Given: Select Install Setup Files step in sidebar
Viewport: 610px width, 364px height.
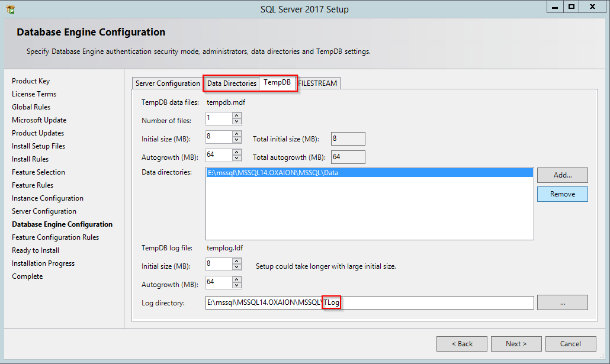Looking at the screenshot, I should coord(38,146).
